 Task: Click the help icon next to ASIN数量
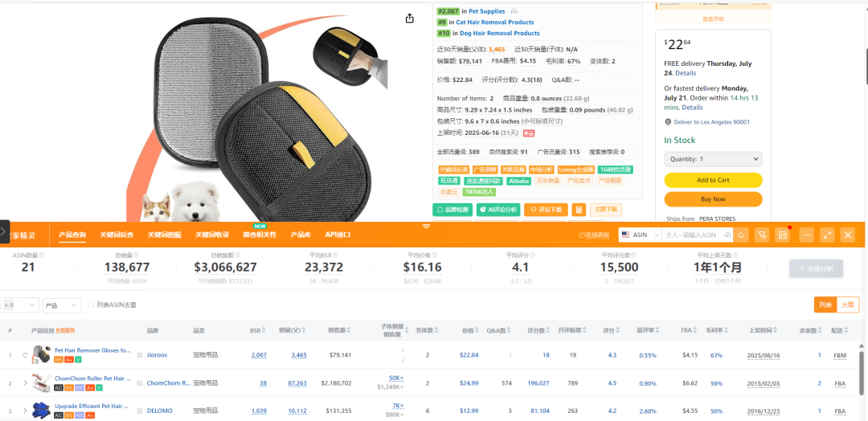[x=42, y=255]
